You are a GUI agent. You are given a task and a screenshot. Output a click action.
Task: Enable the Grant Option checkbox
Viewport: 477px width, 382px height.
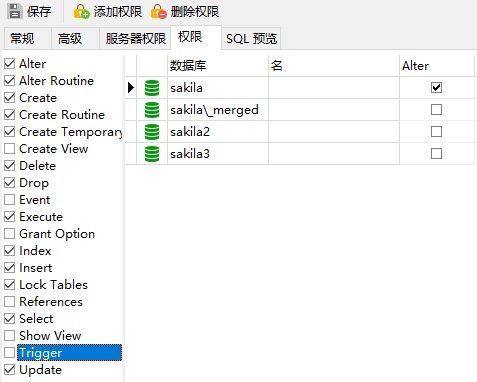[9, 233]
